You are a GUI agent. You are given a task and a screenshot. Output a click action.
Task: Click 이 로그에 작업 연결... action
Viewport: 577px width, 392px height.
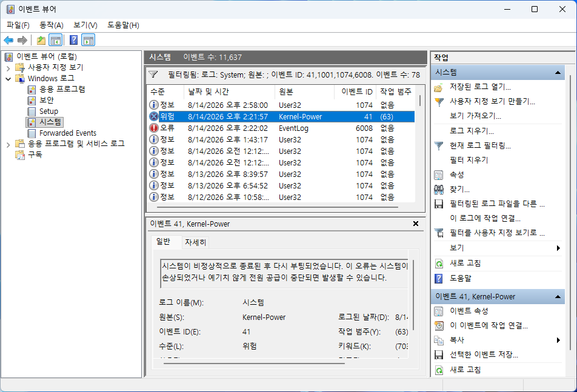485,219
